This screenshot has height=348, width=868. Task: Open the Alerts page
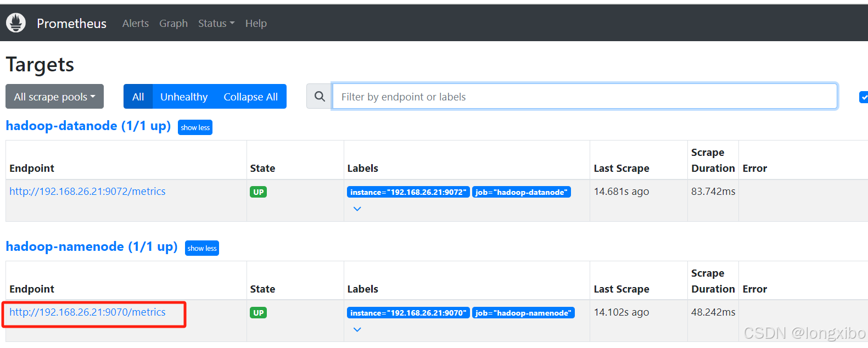136,23
